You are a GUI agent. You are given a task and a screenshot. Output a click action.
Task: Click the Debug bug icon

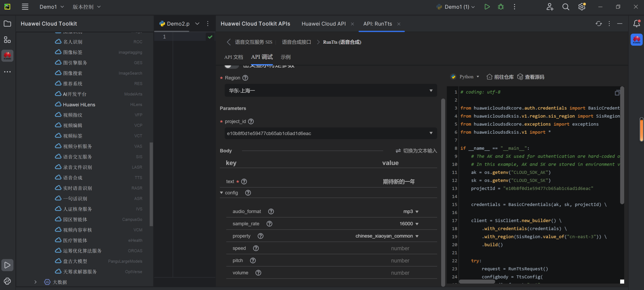pyautogui.click(x=501, y=7)
